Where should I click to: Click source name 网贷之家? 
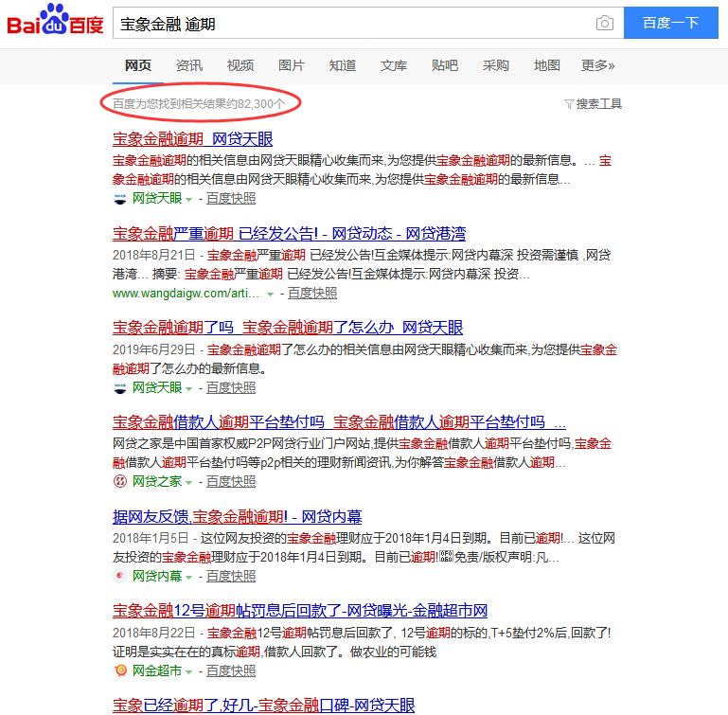coord(157,482)
